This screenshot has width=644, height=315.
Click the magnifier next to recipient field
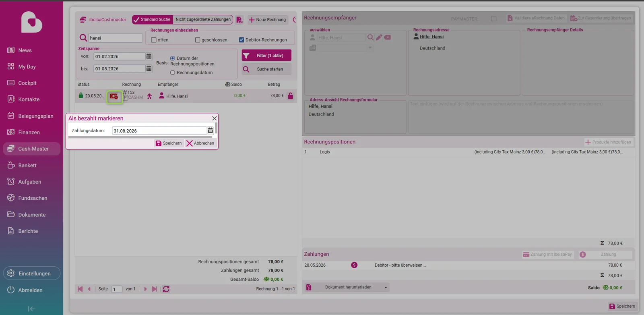click(x=370, y=37)
